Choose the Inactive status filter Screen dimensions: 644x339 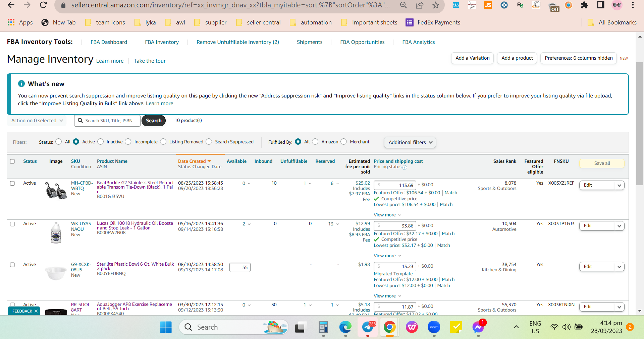(x=101, y=142)
